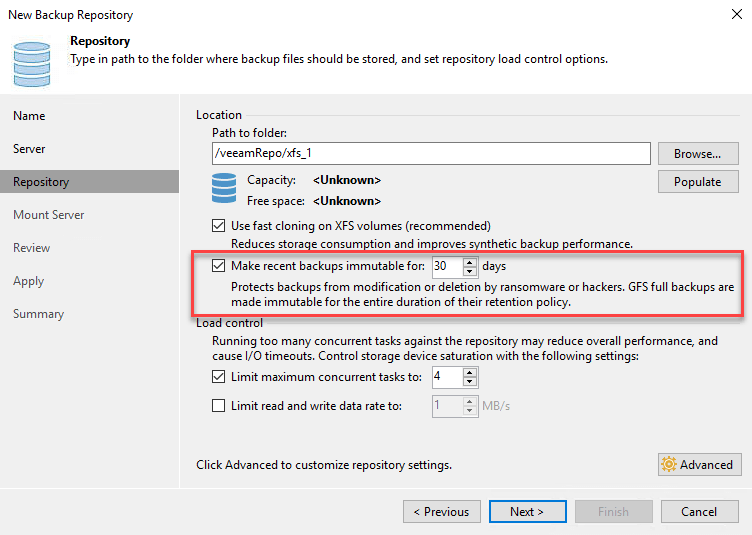Click the storage capacity disk icon
This screenshot has width=752, height=535.
pyautogui.click(x=225, y=188)
